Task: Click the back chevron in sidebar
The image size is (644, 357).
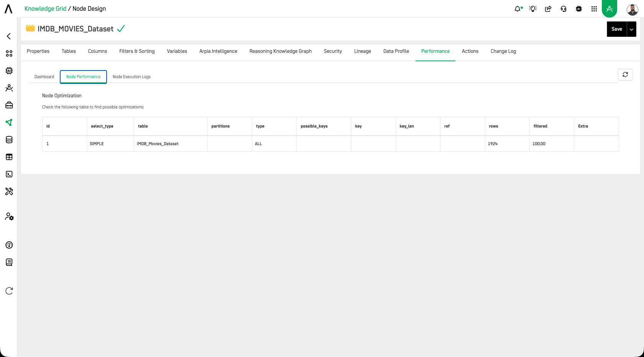Action: [9, 36]
